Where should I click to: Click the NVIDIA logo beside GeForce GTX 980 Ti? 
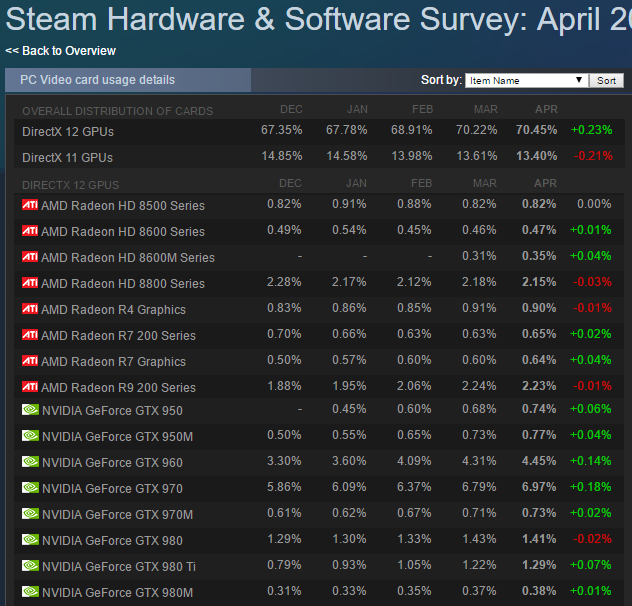[30, 566]
